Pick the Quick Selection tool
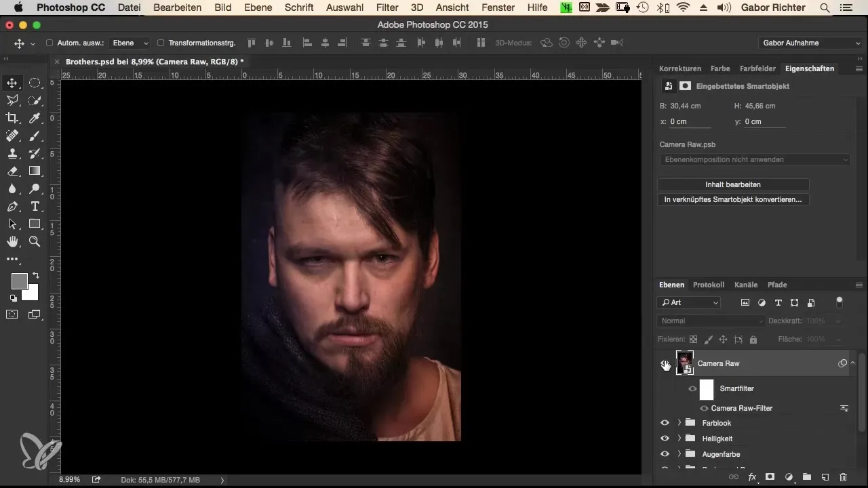868x488 pixels. pos(35,100)
